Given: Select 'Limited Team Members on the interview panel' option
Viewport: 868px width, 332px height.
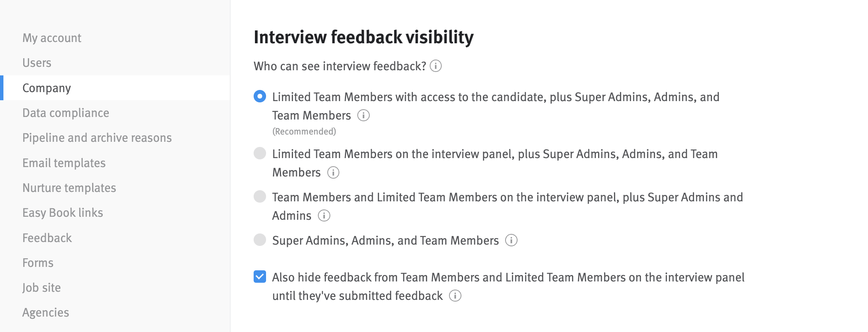Looking at the screenshot, I should [x=260, y=154].
